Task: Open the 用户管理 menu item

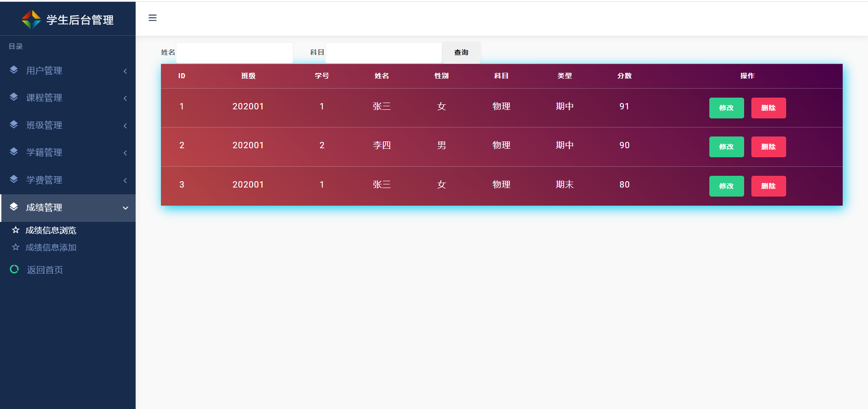Action: pyautogui.click(x=68, y=71)
